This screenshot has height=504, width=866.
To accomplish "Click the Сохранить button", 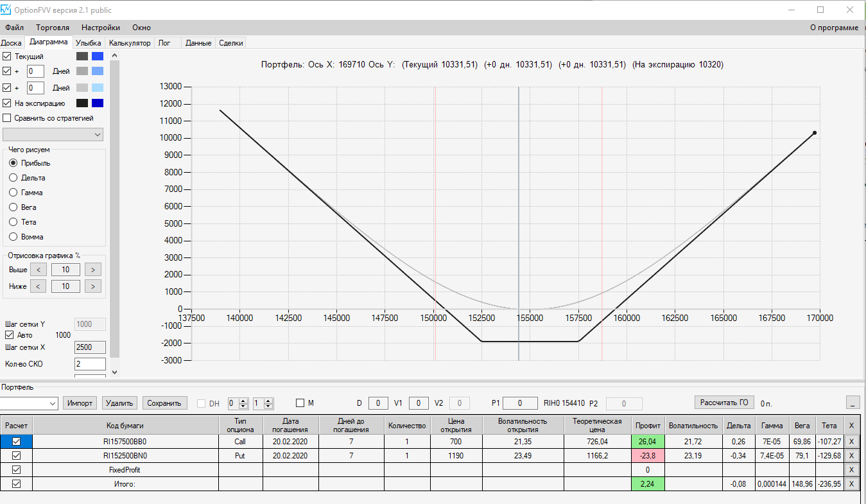I will tap(164, 403).
